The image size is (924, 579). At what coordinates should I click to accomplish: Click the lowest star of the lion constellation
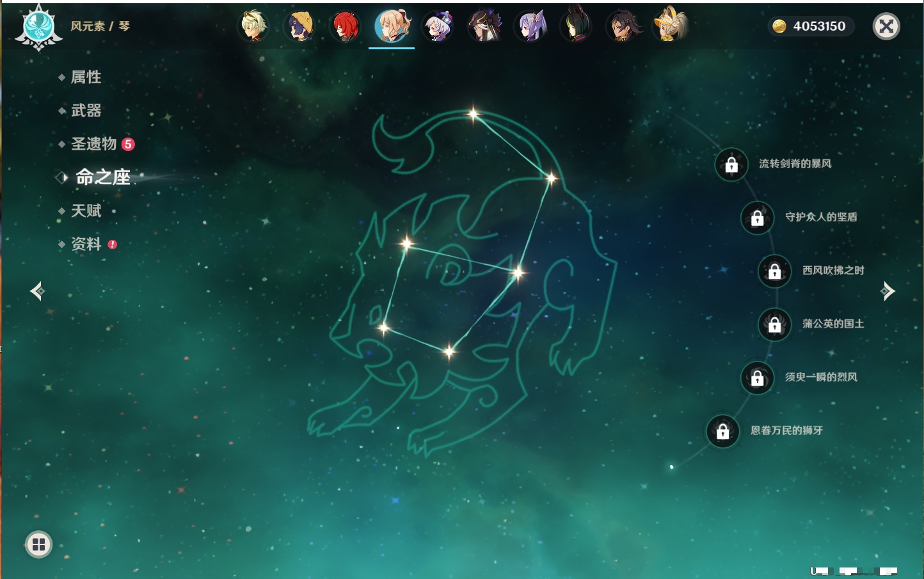pos(449,351)
